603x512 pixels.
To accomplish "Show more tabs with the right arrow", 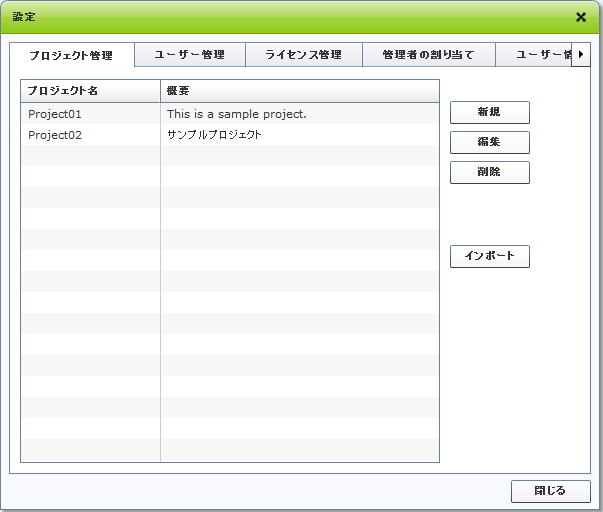I will click(x=581, y=55).
